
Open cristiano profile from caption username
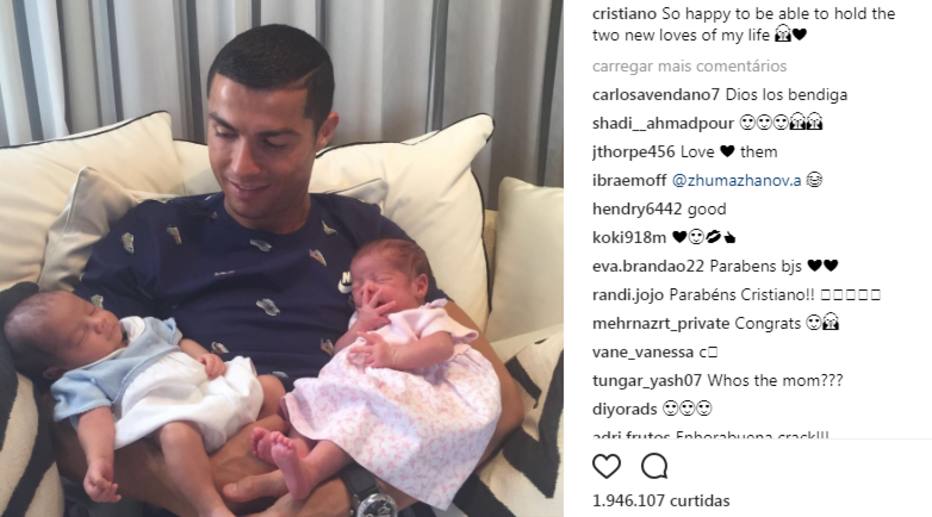coord(624,14)
